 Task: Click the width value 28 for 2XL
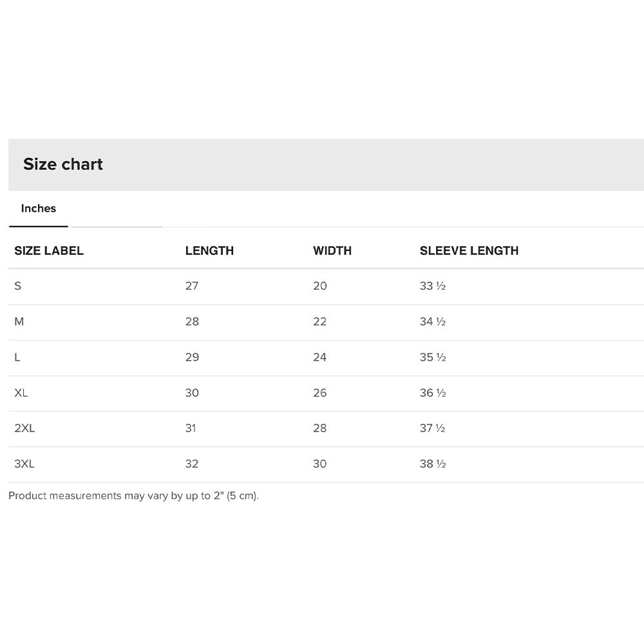coord(320,428)
